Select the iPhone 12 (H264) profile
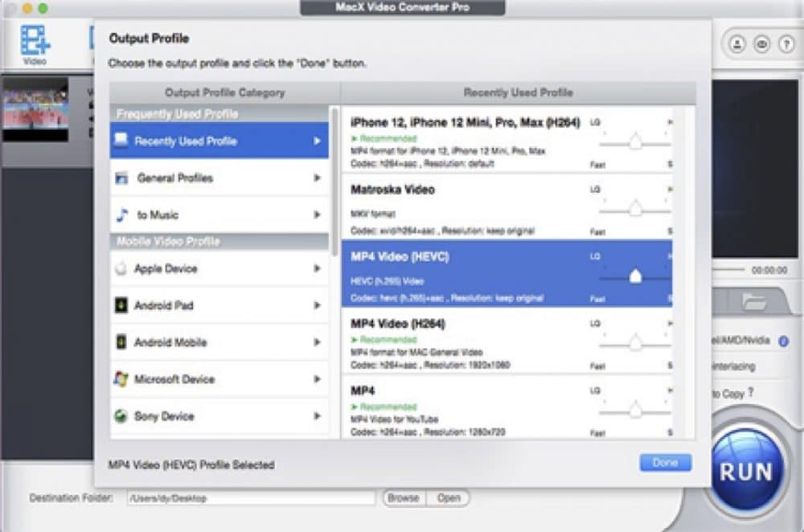Viewport: 804px width, 532px height. (507, 141)
